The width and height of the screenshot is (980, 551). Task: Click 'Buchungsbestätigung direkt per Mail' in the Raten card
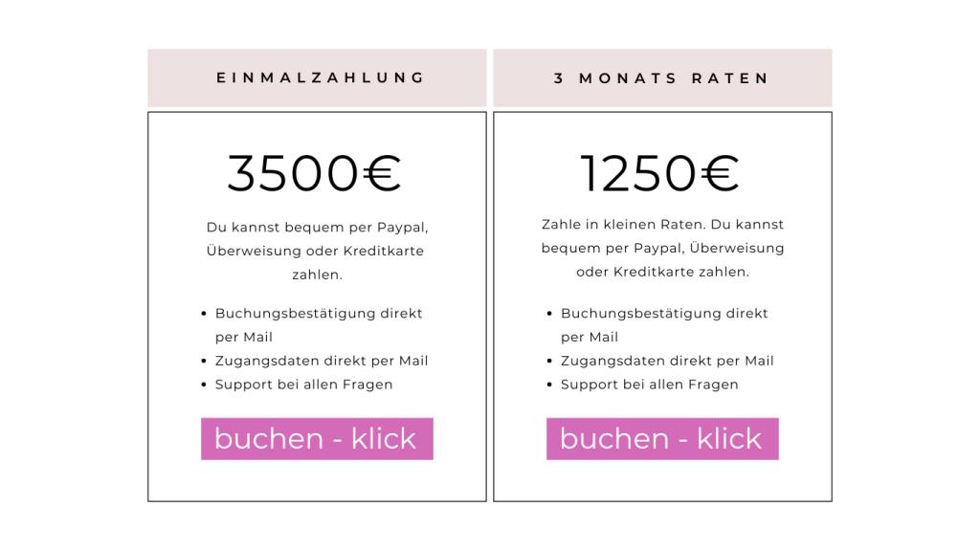coord(664,314)
